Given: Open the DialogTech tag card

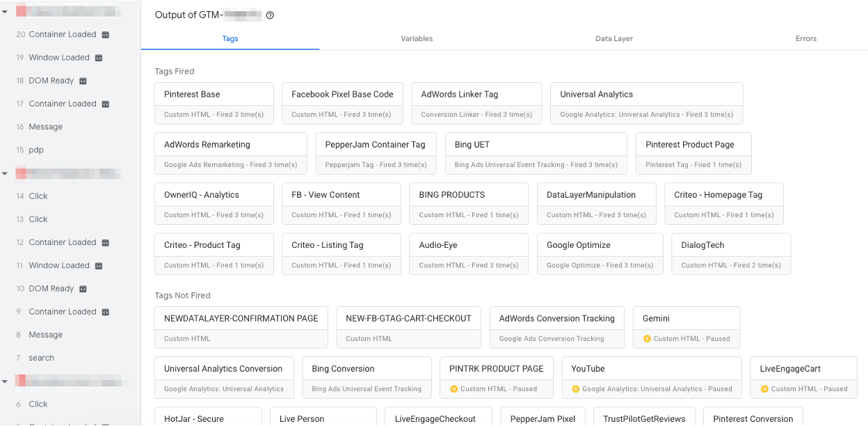Looking at the screenshot, I should click(731, 254).
